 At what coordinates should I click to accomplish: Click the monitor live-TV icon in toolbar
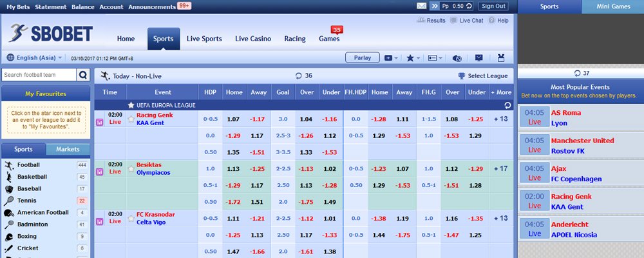click(x=479, y=58)
